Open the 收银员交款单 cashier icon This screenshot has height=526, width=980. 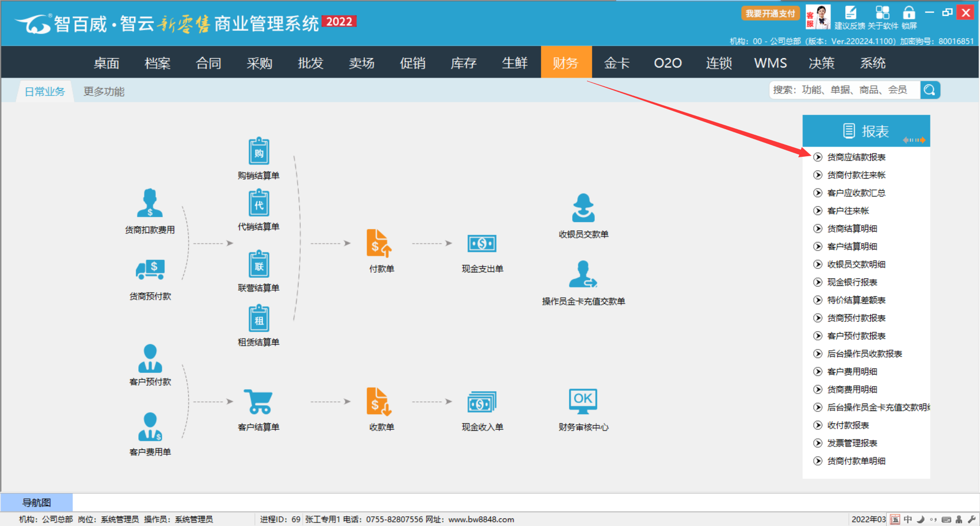[583, 208]
